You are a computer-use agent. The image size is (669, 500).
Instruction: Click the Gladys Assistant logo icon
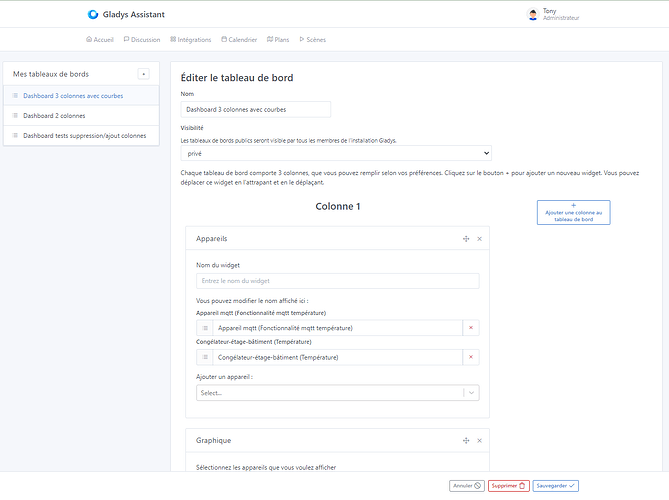(93, 15)
